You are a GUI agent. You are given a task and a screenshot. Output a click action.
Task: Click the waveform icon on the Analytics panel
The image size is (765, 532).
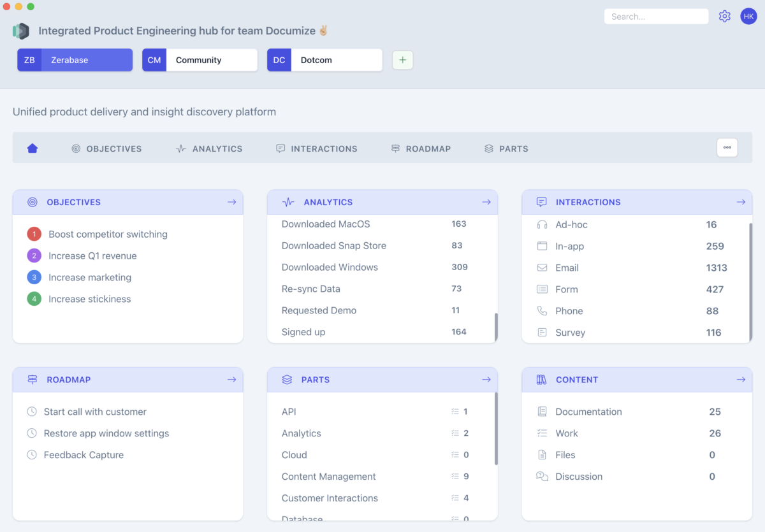288,201
